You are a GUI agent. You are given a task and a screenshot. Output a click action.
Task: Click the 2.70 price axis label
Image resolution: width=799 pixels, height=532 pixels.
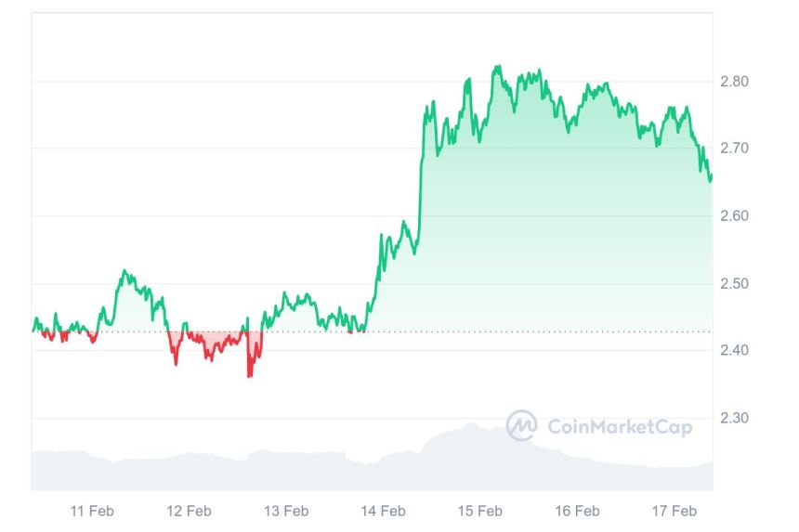coord(735,149)
